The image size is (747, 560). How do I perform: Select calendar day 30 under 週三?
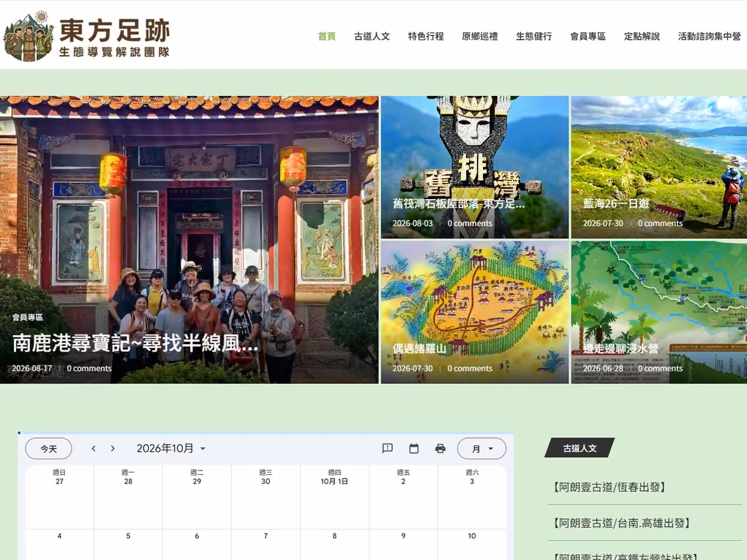click(266, 482)
